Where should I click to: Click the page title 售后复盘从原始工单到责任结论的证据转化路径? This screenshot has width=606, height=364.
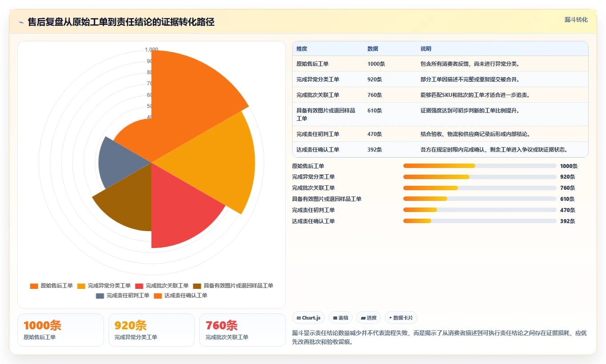click(x=121, y=22)
